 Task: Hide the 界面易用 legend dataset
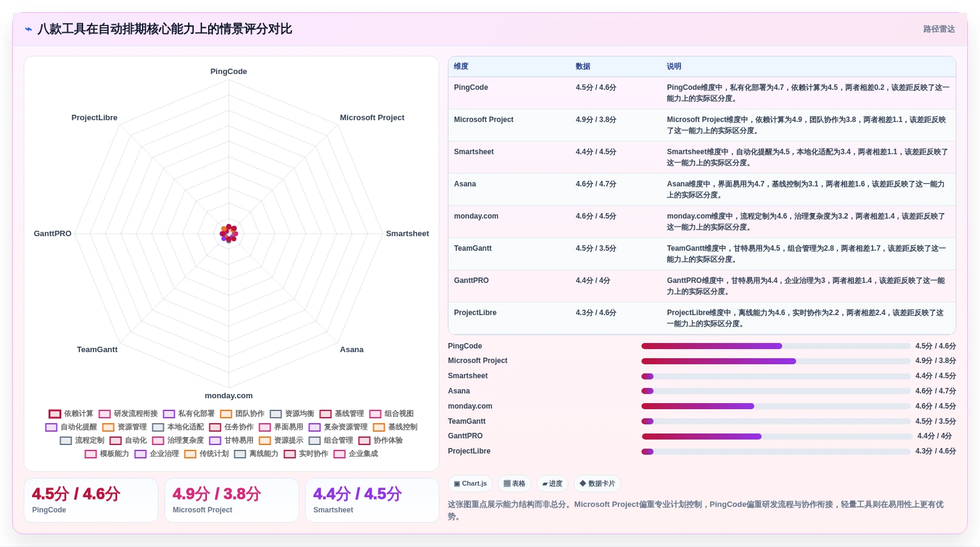[281, 427]
